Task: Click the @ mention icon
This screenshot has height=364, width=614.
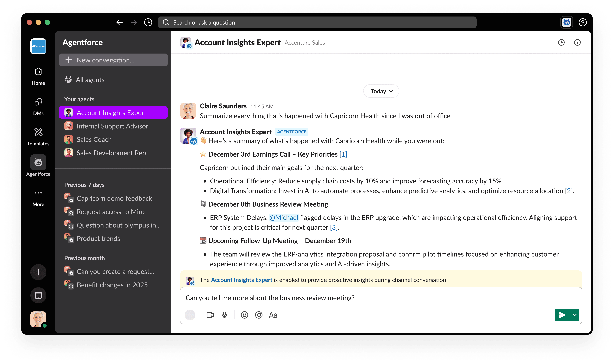Action: tap(259, 315)
